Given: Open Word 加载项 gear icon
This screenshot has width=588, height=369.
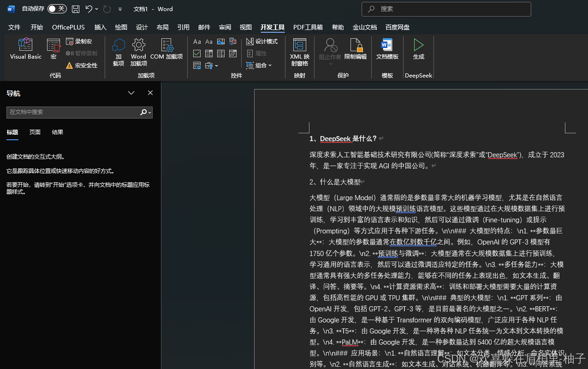Looking at the screenshot, I should (x=138, y=52).
